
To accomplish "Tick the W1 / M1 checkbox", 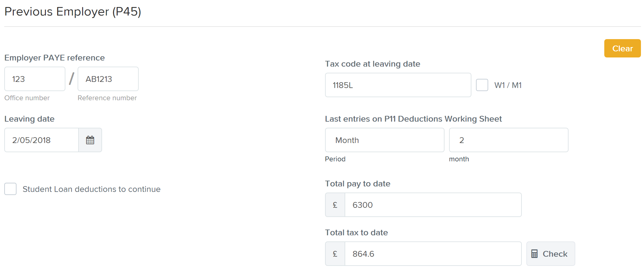I will click(482, 85).
